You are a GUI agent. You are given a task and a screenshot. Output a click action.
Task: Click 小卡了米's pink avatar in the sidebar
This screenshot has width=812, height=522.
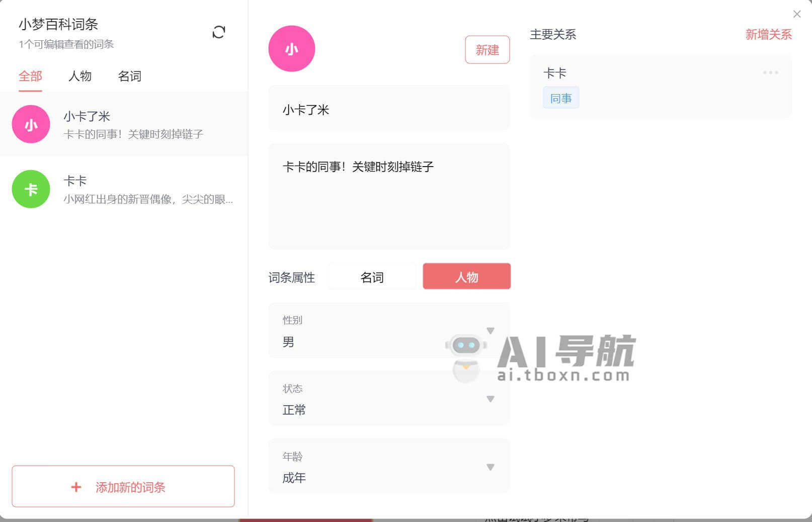31,124
